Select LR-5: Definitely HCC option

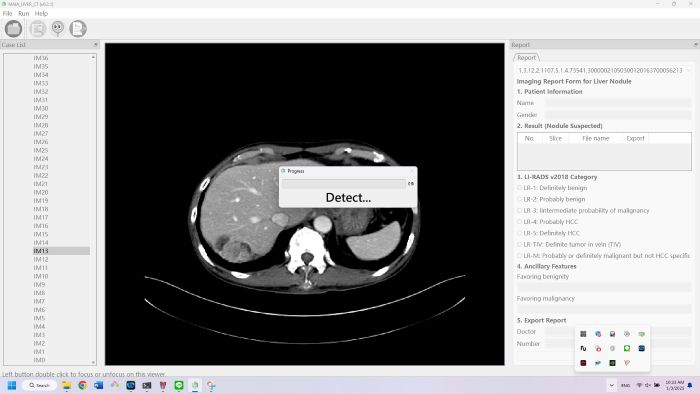tap(549, 233)
